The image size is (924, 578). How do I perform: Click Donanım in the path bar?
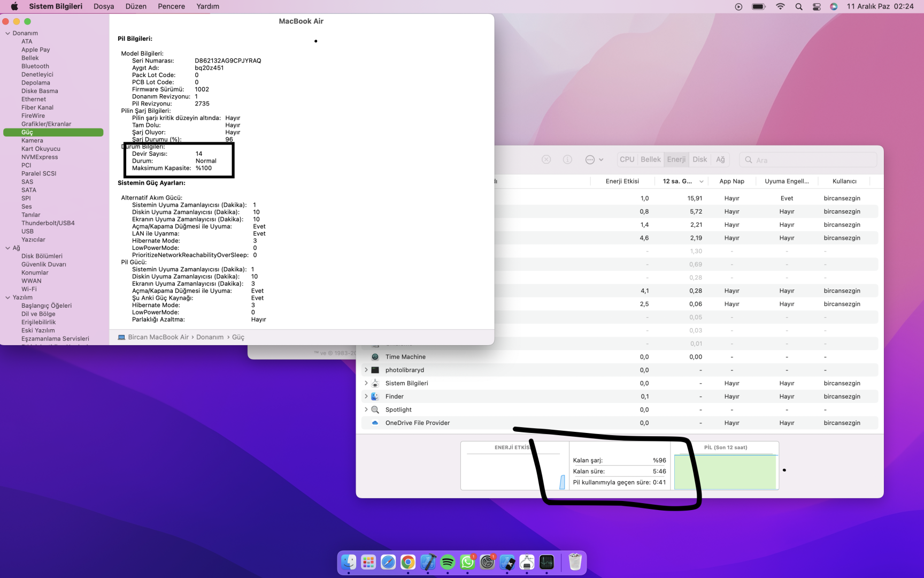coord(210,337)
